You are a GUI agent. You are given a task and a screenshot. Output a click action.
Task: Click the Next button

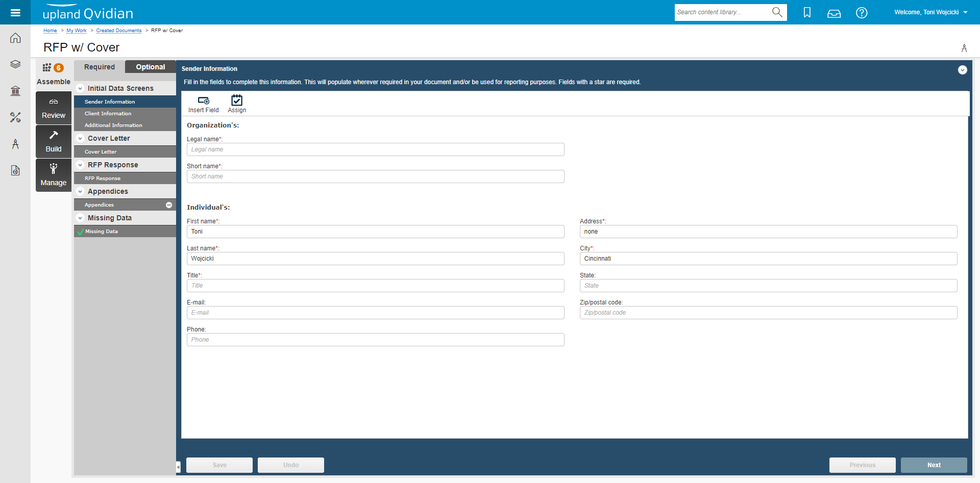934,465
